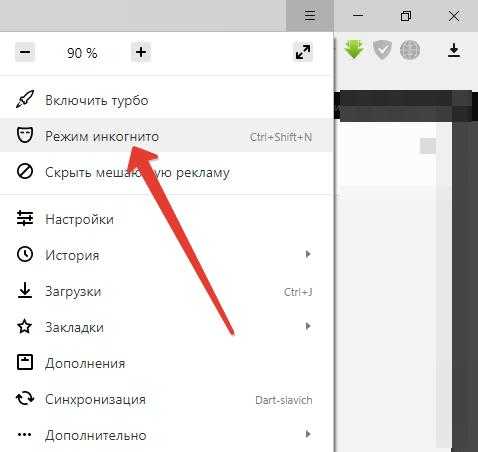This screenshot has width=478, height=452.
Task: Decrease zoom with the minus button
Action: 25,52
